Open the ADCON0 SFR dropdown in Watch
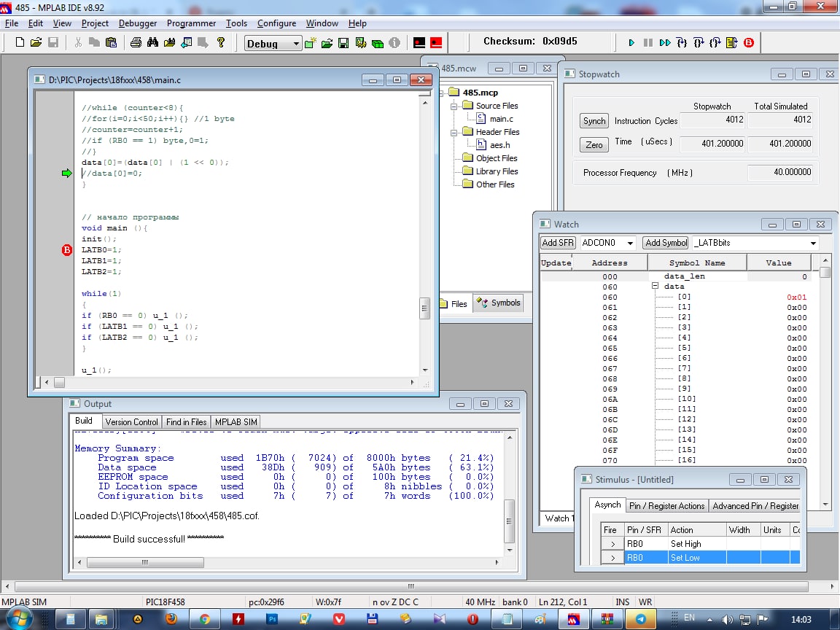Image resolution: width=840 pixels, height=630 pixels. [630, 243]
